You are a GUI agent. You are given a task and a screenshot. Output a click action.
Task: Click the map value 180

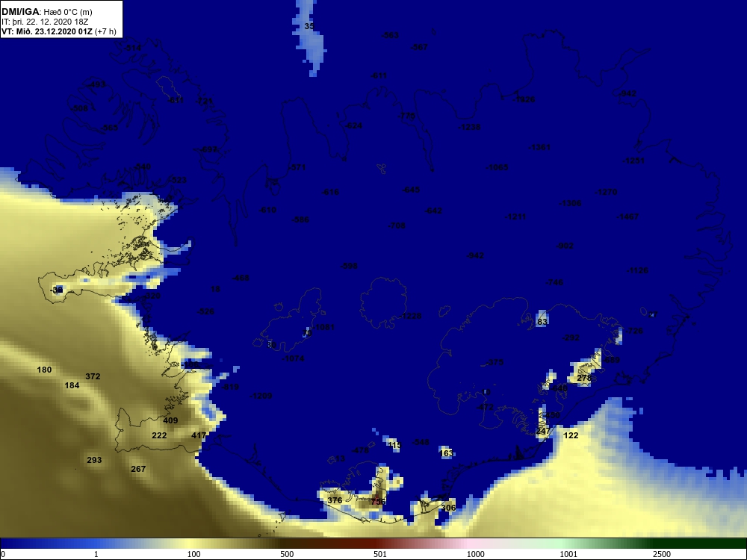pyautogui.click(x=44, y=370)
